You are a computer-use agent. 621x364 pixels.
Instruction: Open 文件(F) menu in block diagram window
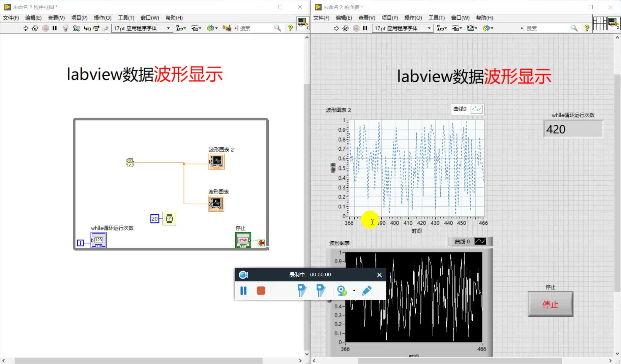(x=11, y=18)
